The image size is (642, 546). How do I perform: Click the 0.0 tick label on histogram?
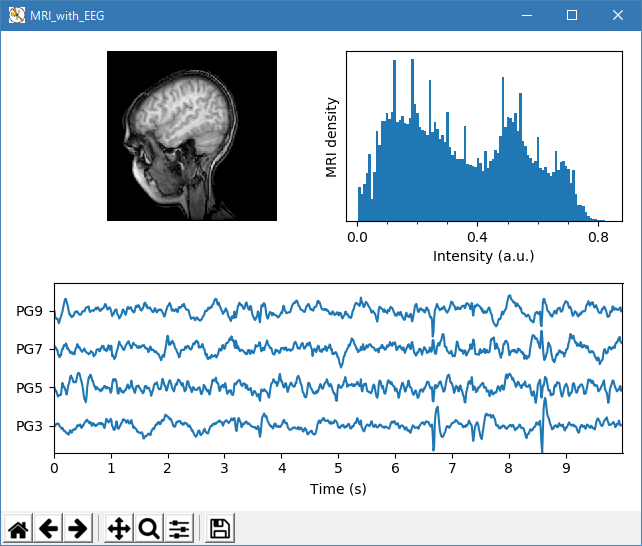[357, 237]
